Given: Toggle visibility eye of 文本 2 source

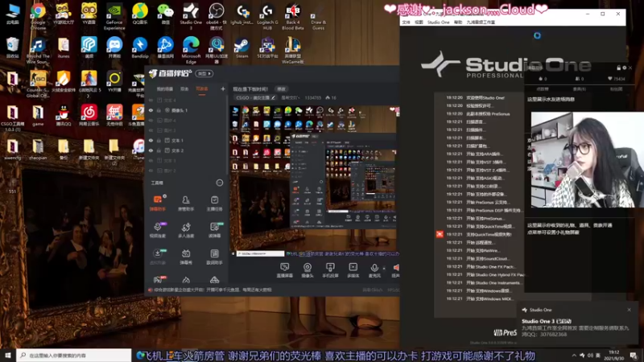Looking at the screenshot, I should click(151, 150).
